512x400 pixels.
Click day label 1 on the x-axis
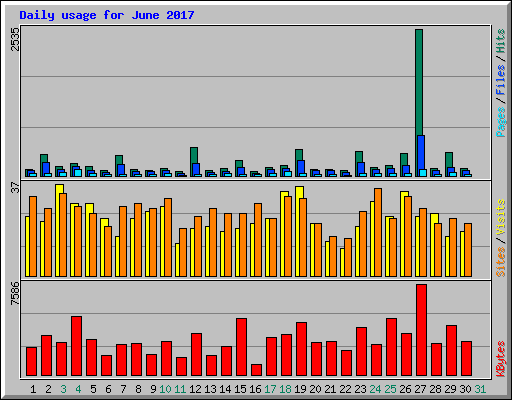pos(33,389)
